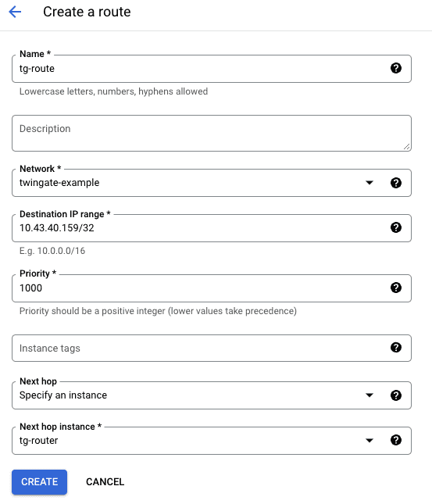This screenshot has width=432, height=504.
Task: Click the CREATE button
Action: pos(40,482)
